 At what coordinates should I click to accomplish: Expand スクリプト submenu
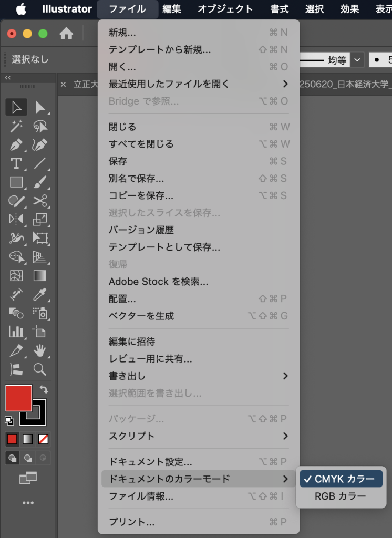tap(199, 436)
